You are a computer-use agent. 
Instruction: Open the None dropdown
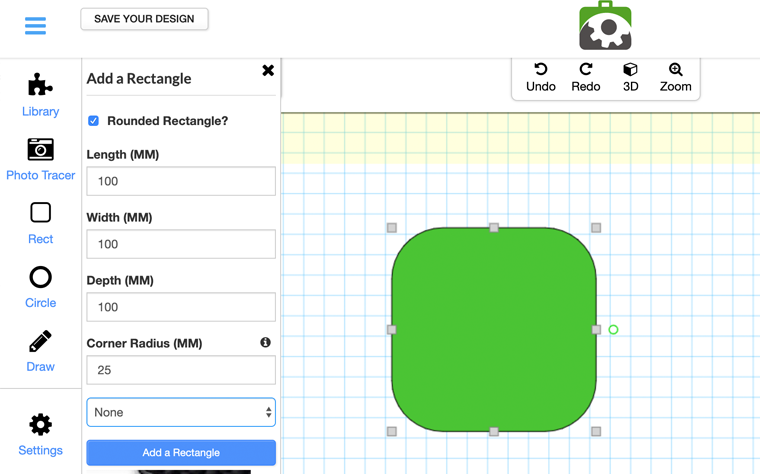tap(181, 412)
